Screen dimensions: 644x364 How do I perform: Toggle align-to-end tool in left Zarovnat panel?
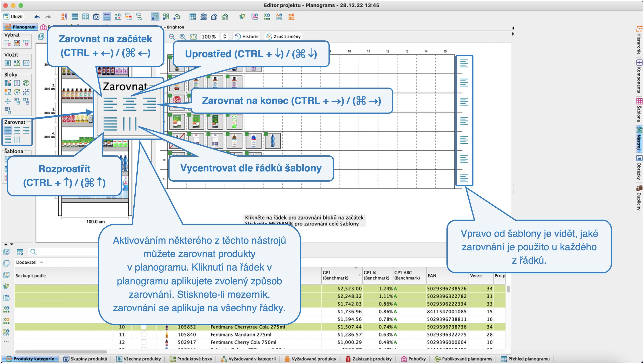coord(26,130)
